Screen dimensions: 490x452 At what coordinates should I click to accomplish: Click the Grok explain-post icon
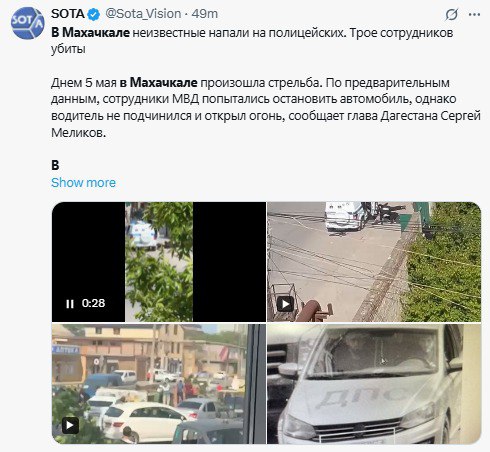452,14
